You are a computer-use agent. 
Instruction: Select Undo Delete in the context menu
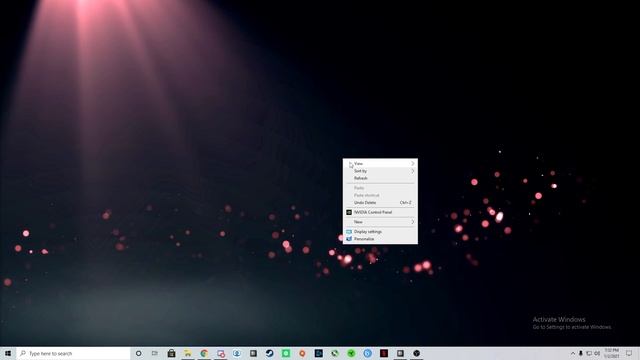coord(380,202)
